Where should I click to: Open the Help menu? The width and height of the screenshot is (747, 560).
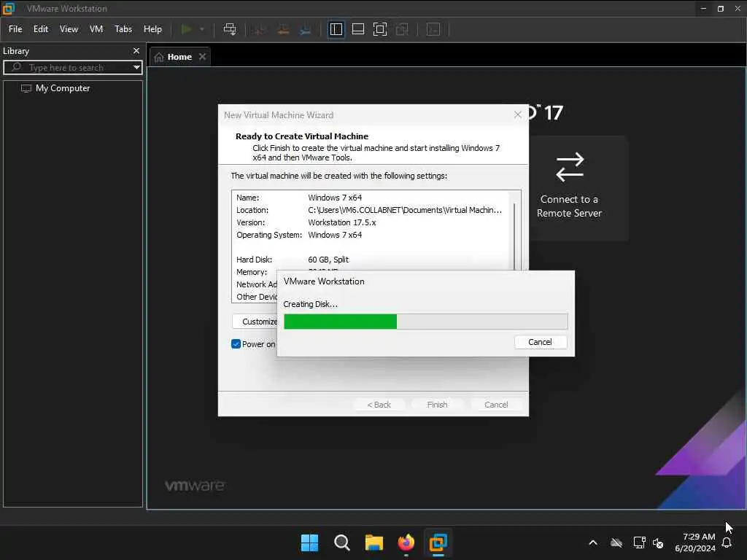[x=152, y=29]
